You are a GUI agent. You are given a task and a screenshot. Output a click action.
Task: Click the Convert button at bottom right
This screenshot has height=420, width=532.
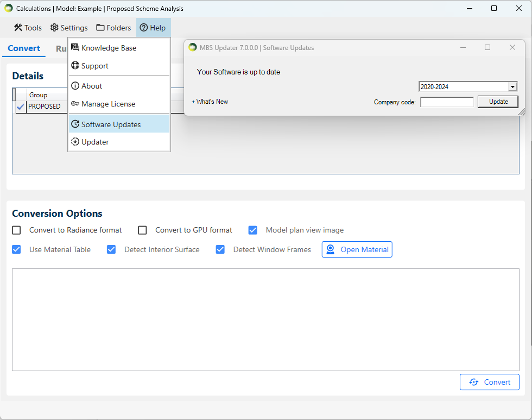(x=489, y=382)
